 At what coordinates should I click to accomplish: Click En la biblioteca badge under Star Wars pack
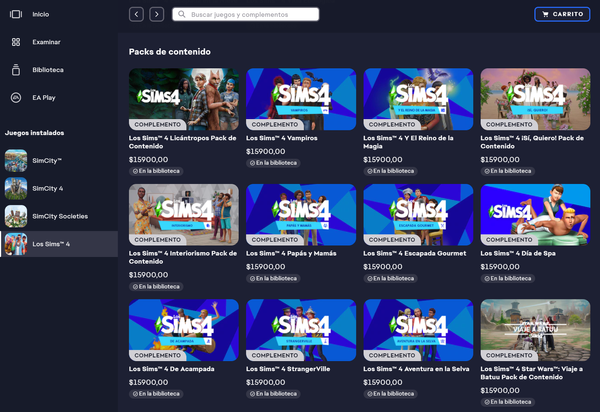508,402
